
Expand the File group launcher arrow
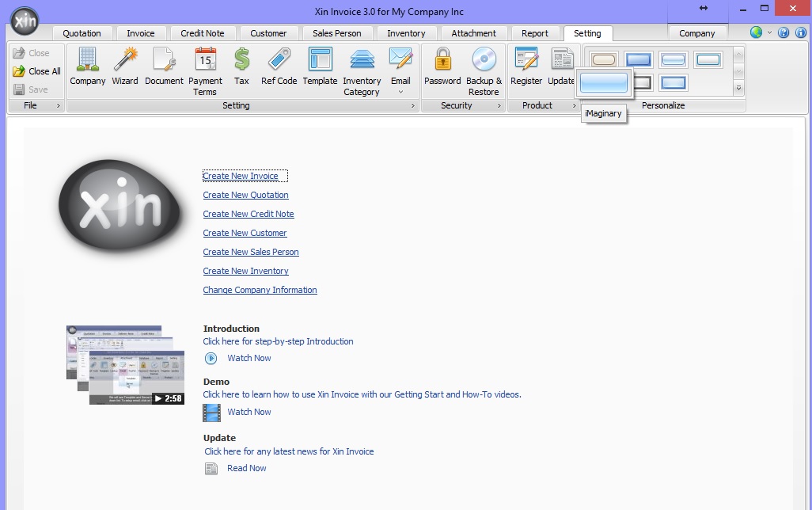pyautogui.click(x=58, y=106)
